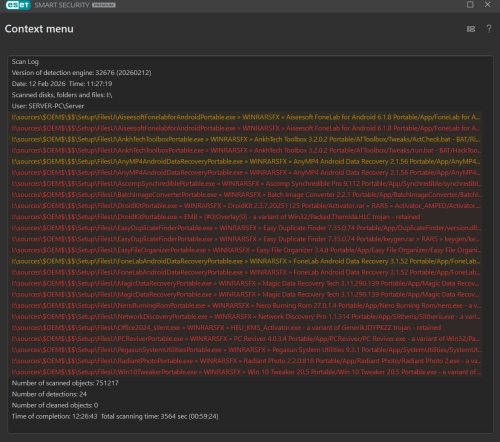
Task: Select red AnyMP4AndroidDataRecoveryPortable.exe row
Action: 246,172
